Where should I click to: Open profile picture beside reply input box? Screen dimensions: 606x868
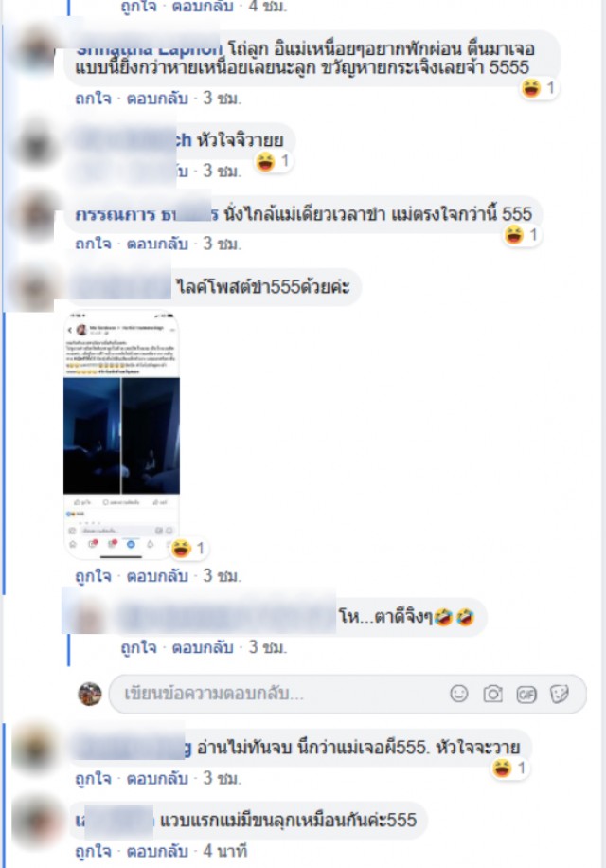pyautogui.click(x=90, y=694)
